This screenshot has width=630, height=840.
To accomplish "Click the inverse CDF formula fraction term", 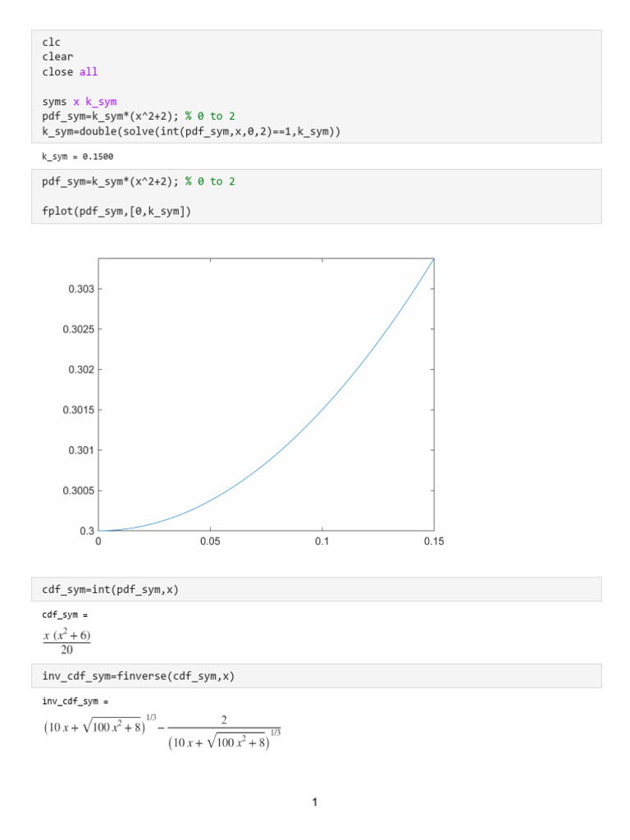I will click(225, 732).
